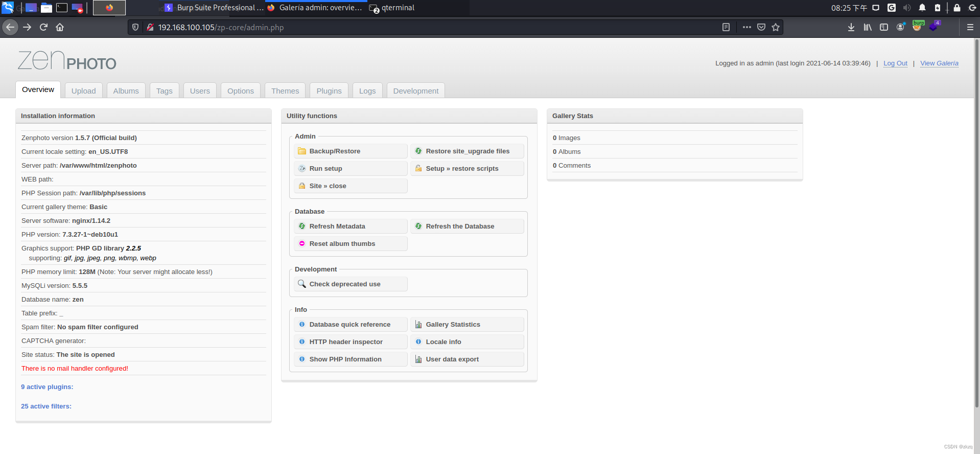Open the Plugins tab
This screenshot has width=980, height=454.
[329, 90]
